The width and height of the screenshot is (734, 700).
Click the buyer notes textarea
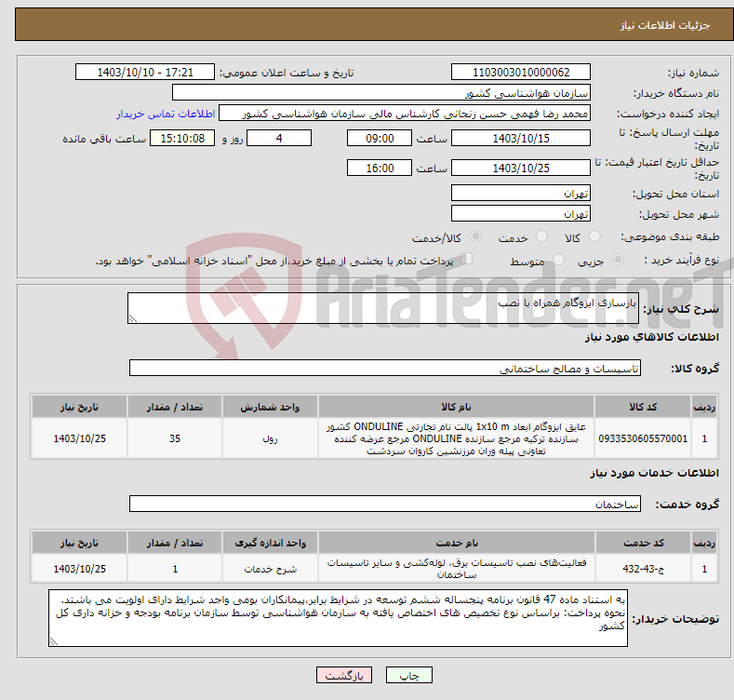(x=338, y=618)
